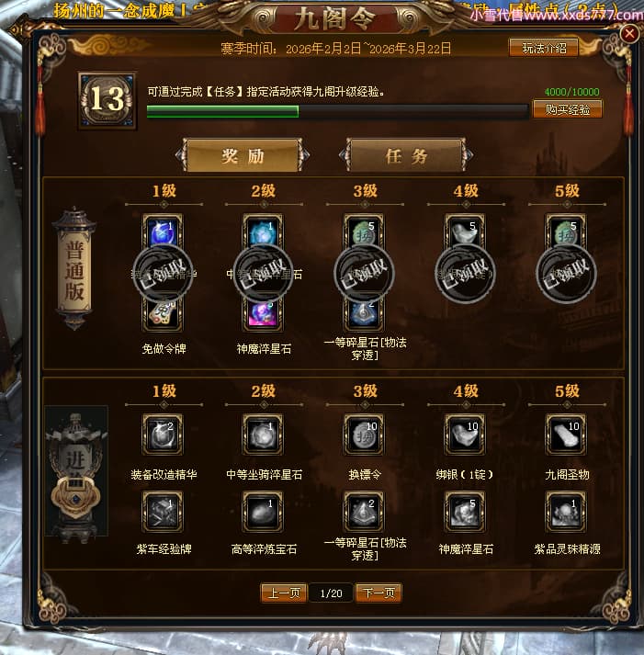The height and width of the screenshot is (655, 644).
Task: Close the 九阁令 window
Action: click(x=629, y=33)
